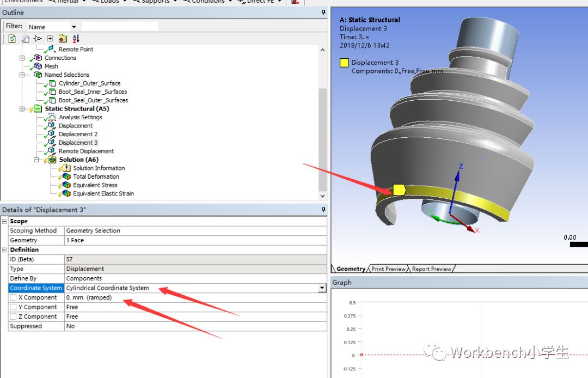Click the Solution Information node
The image size is (588, 378).
click(99, 168)
